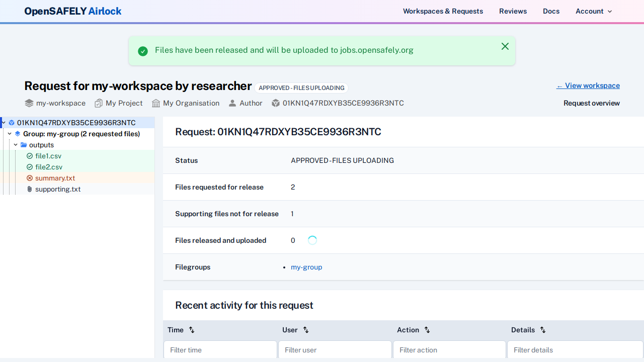The image size is (644, 362).
Task: Select the my-workspace stack icon
Action: pos(28,103)
